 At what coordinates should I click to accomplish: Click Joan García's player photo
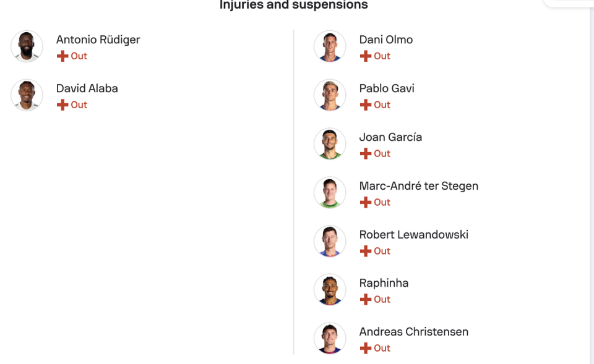tap(330, 144)
